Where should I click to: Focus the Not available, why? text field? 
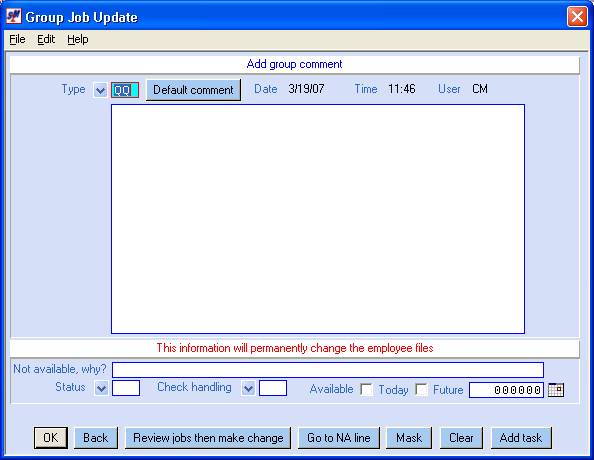[x=328, y=370]
